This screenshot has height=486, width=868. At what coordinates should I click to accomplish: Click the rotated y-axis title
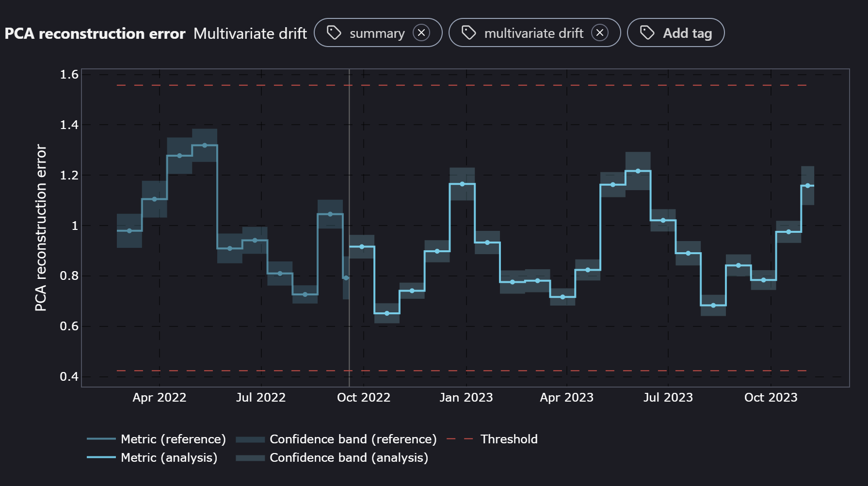click(x=41, y=228)
